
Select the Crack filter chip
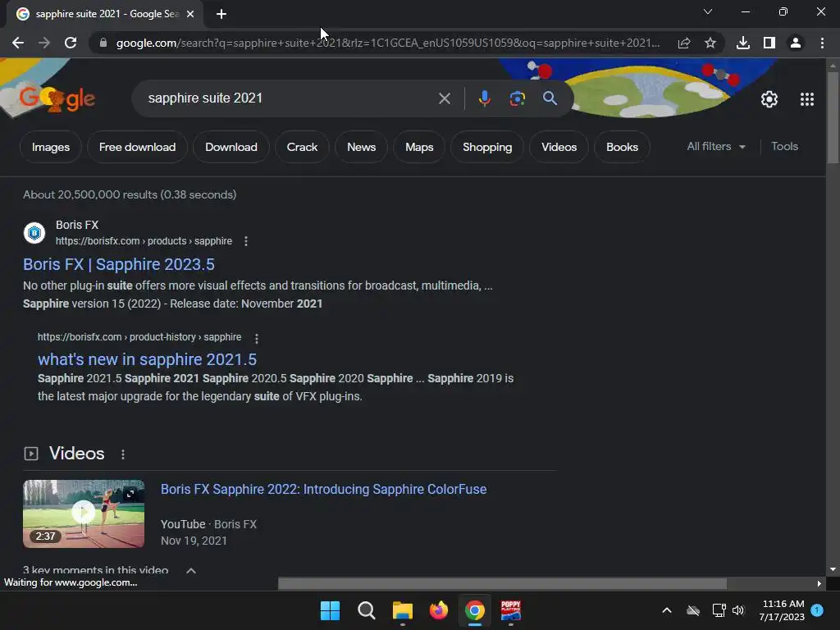302,147
